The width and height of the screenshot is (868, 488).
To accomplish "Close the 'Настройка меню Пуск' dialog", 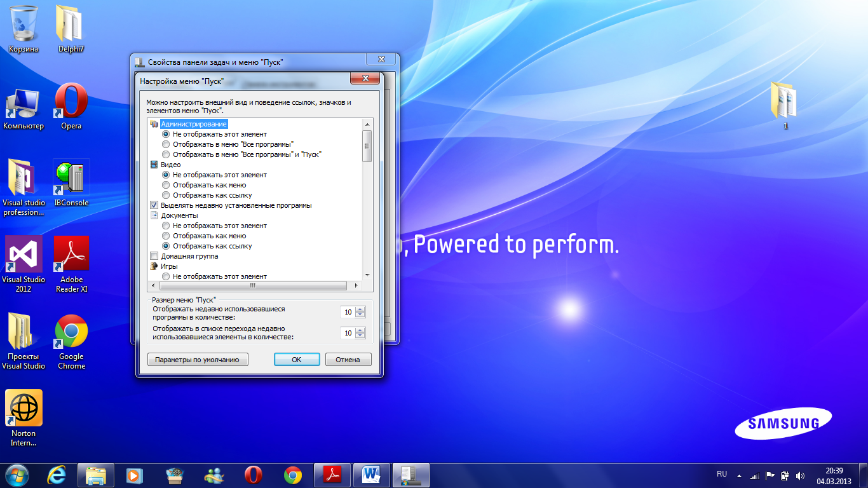I will pos(365,79).
